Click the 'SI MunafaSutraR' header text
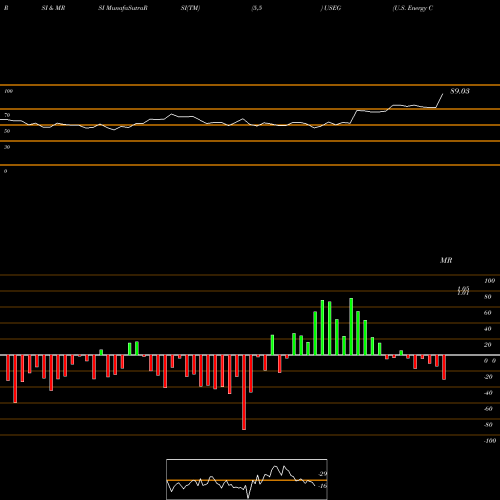The height and width of the screenshot is (500, 500). point(123,8)
